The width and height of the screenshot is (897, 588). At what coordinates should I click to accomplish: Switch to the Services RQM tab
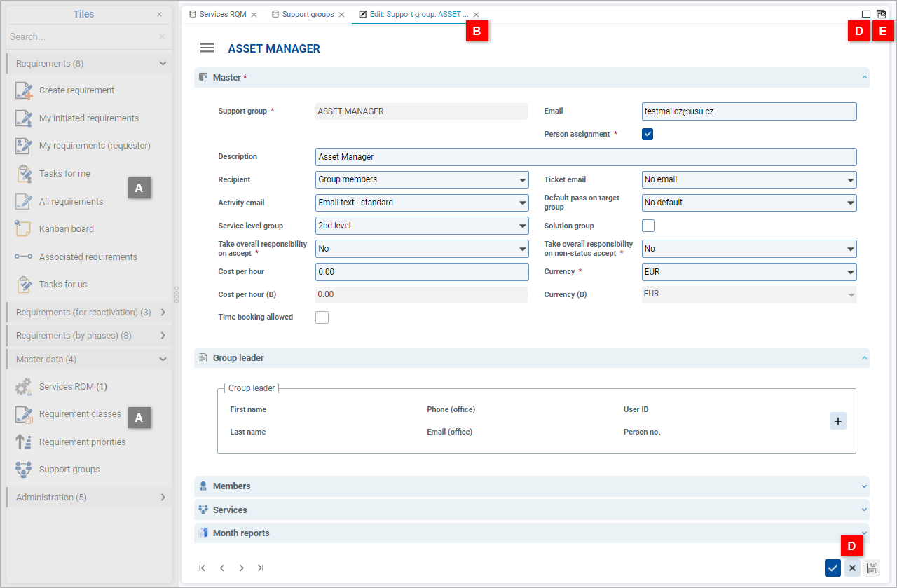(x=222, y=14)
